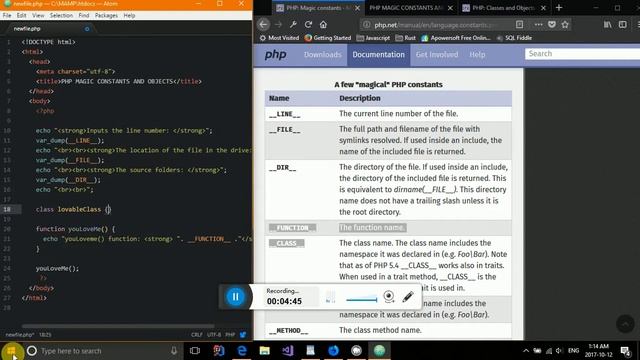Bookmark this page with star icon
Viewport: 640px width, 360px height.
point(565,24)
